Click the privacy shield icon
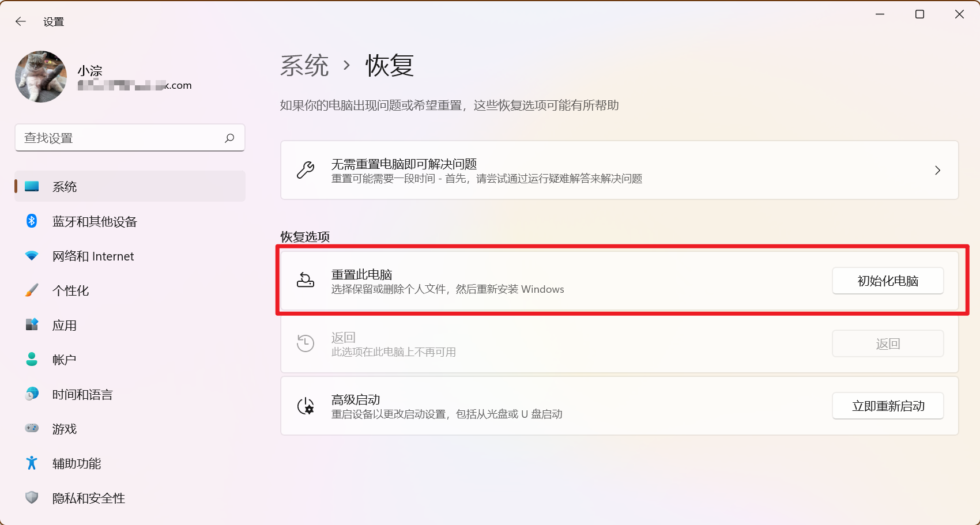The image size is (980, 525). (32, 498)
